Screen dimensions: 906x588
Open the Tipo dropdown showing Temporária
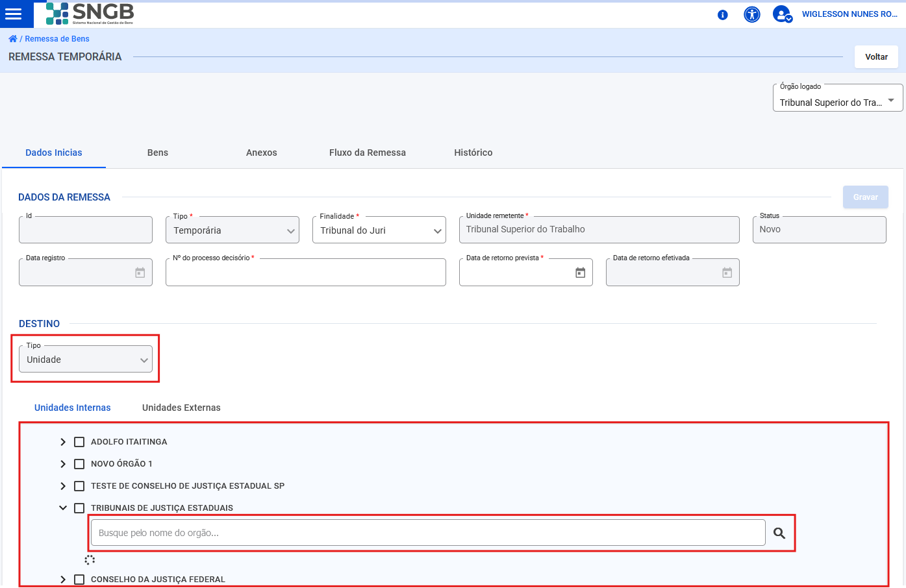(233, 230)
